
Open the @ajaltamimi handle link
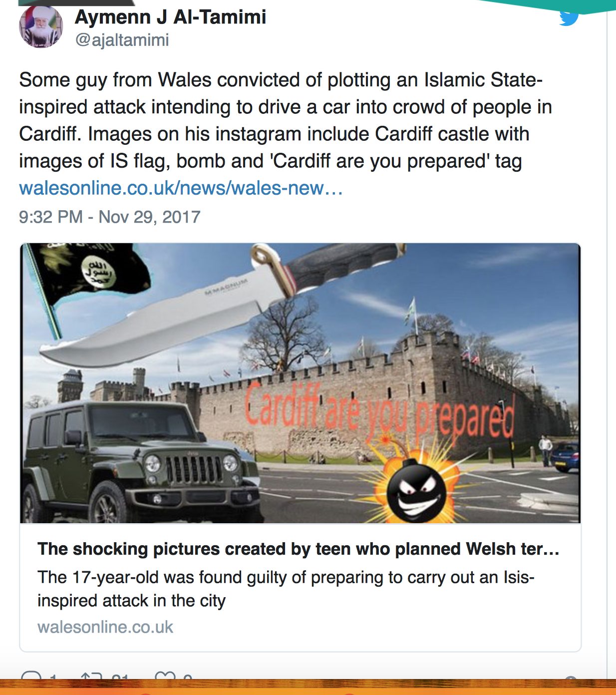(x=122, y=40)
